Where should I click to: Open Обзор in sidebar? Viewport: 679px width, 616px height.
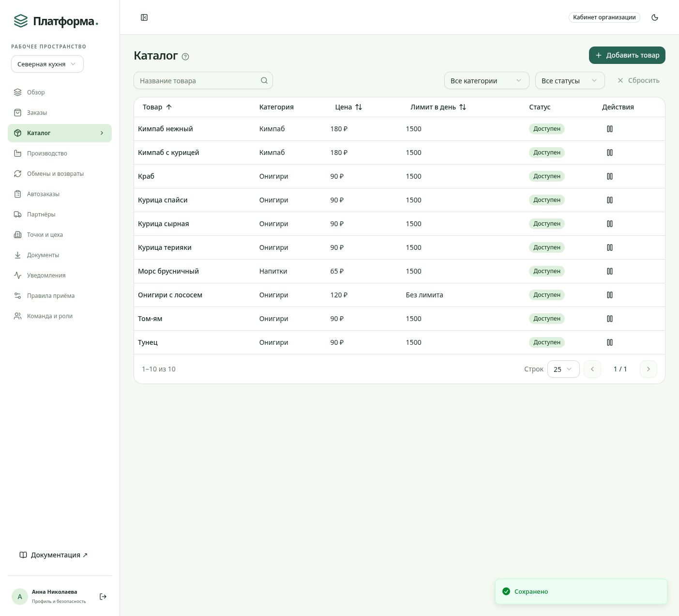60,92
